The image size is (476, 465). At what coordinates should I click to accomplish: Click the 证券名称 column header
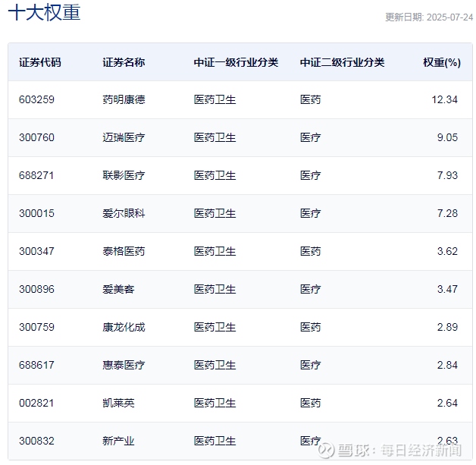click(124, 62)
